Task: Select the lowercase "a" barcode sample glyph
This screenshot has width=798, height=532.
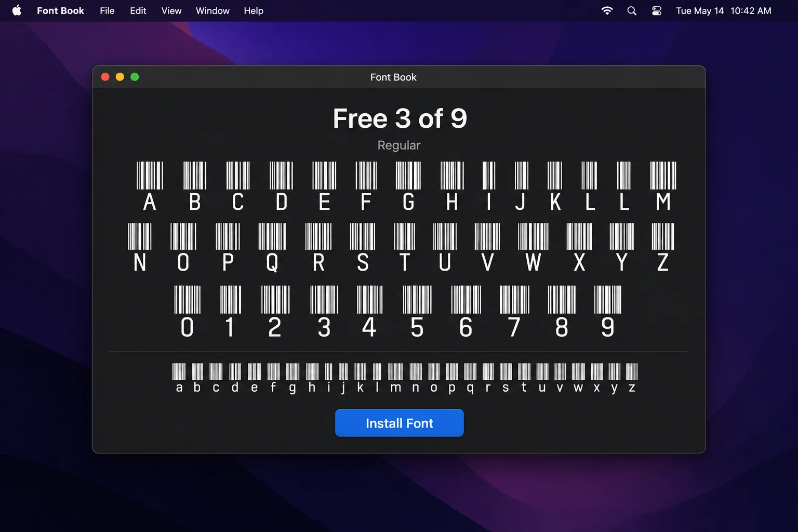Action: pos(179,378)
